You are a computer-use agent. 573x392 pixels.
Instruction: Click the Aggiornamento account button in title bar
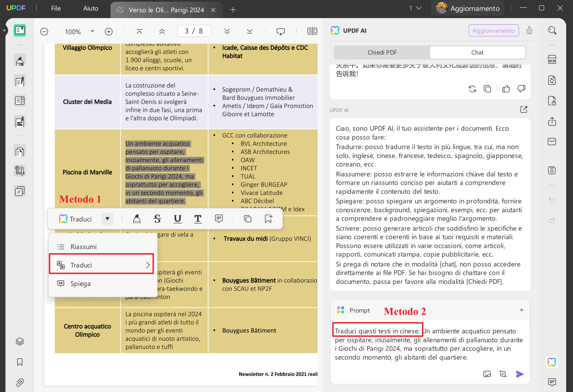coord(468,8)
